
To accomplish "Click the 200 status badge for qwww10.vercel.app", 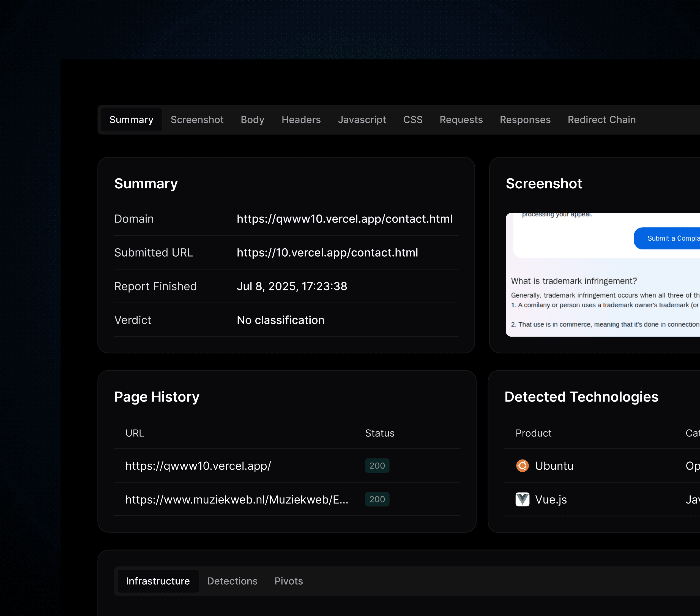I will (377, 465).
